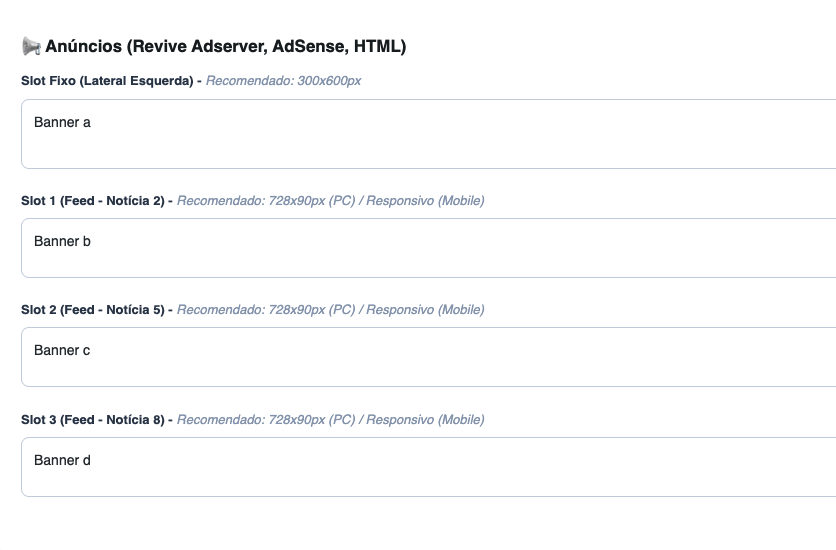
Task: Place cursor on the 'Banner c' text
Action: coord(62,351)
